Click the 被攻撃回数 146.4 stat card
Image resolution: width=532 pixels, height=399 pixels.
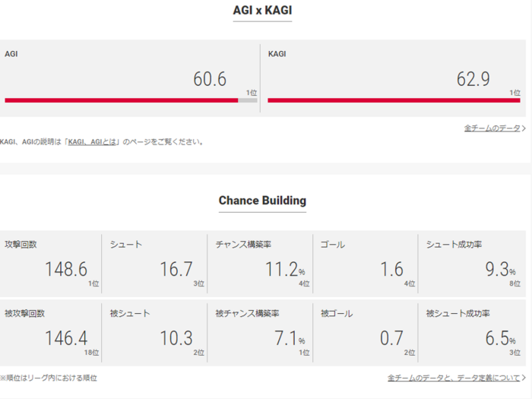(x=51, y=332)
